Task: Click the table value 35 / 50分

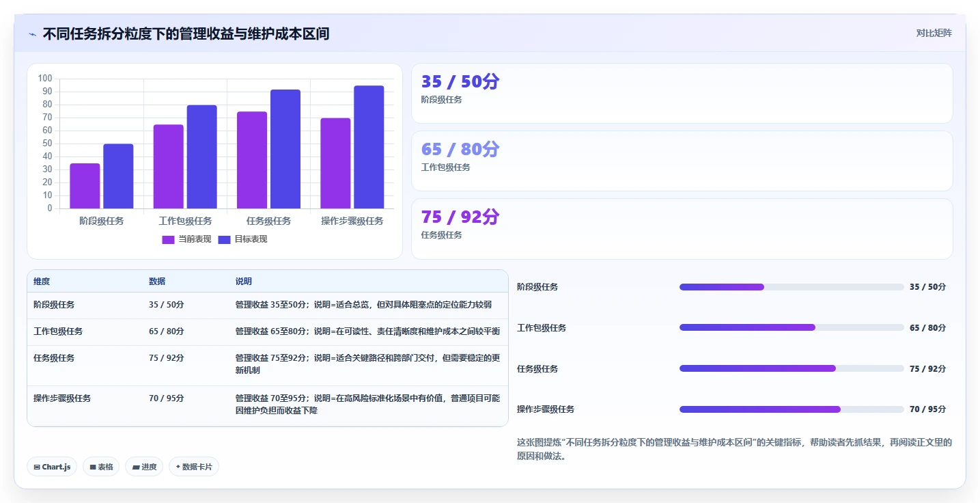Action: coord(166,305)
